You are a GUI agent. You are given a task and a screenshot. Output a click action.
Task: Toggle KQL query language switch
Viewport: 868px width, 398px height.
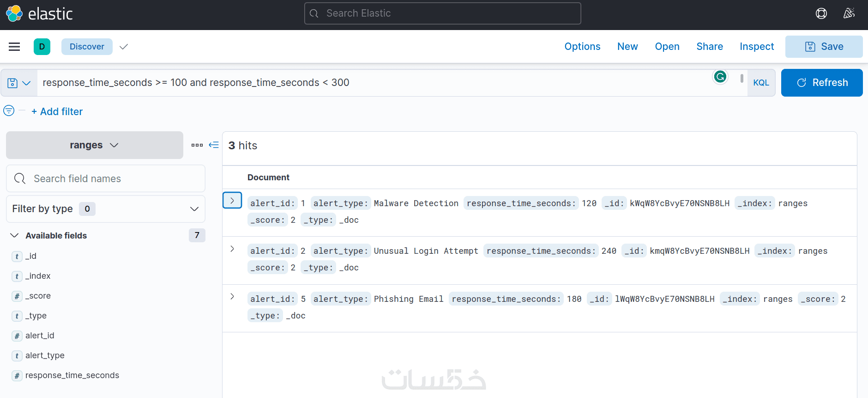click(761, 83)
